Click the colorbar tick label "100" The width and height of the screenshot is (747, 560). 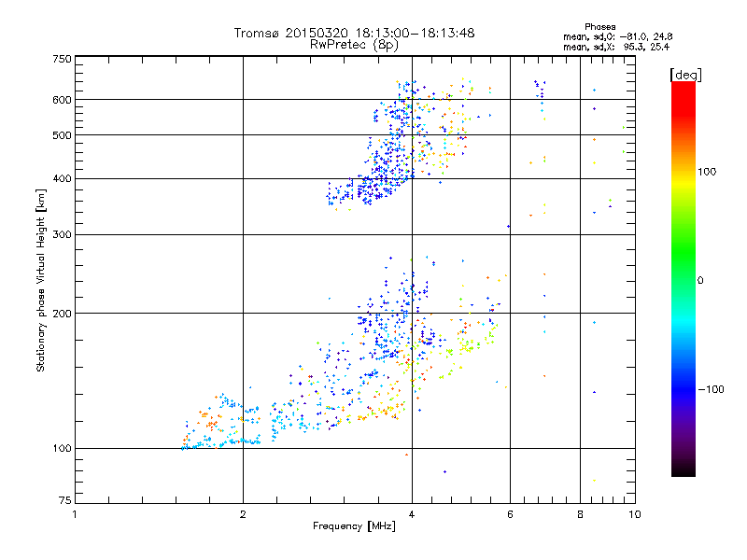click(x=707, y=172)
